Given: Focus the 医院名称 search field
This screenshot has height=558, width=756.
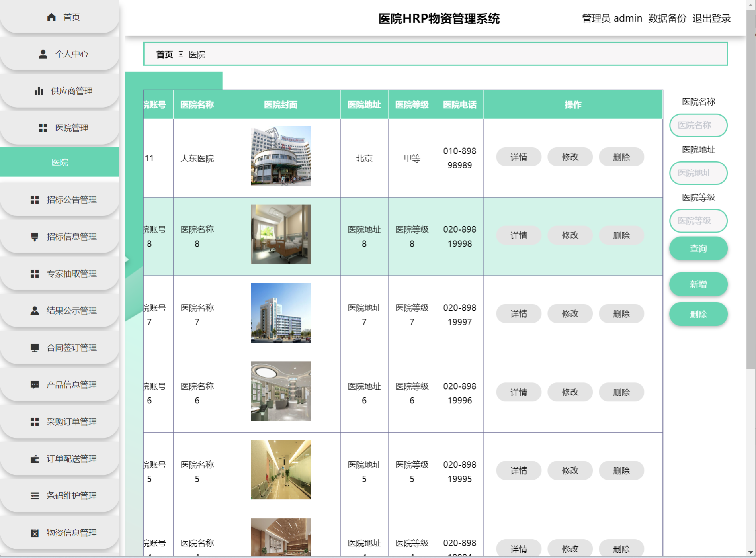Looking at the screenshot, I should coord(698,125).
